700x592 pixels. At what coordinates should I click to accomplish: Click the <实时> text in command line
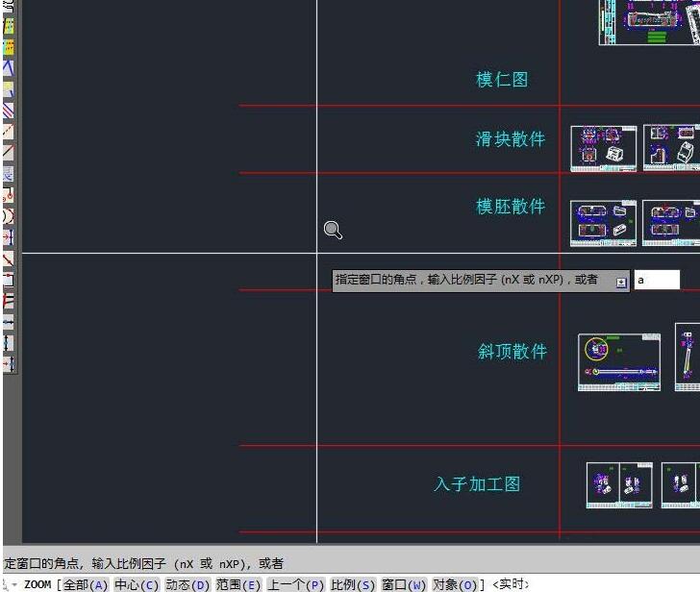(x=511, y=584)
